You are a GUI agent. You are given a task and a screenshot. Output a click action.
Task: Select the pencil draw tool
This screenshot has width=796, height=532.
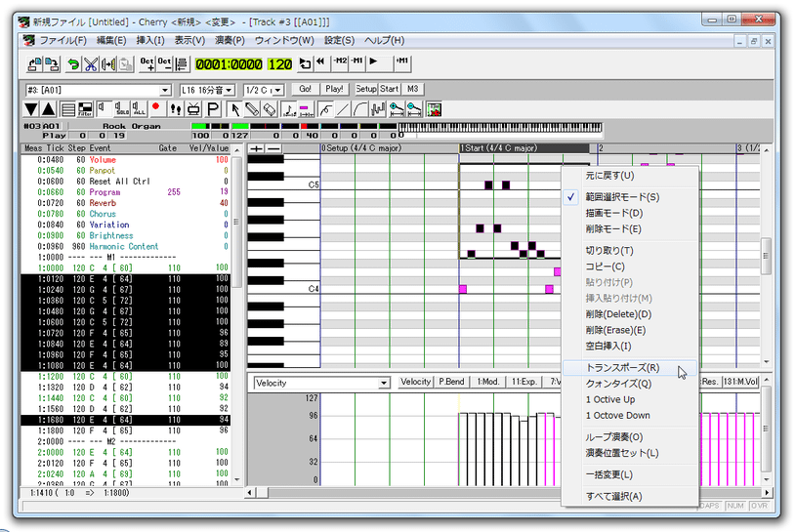252,109
